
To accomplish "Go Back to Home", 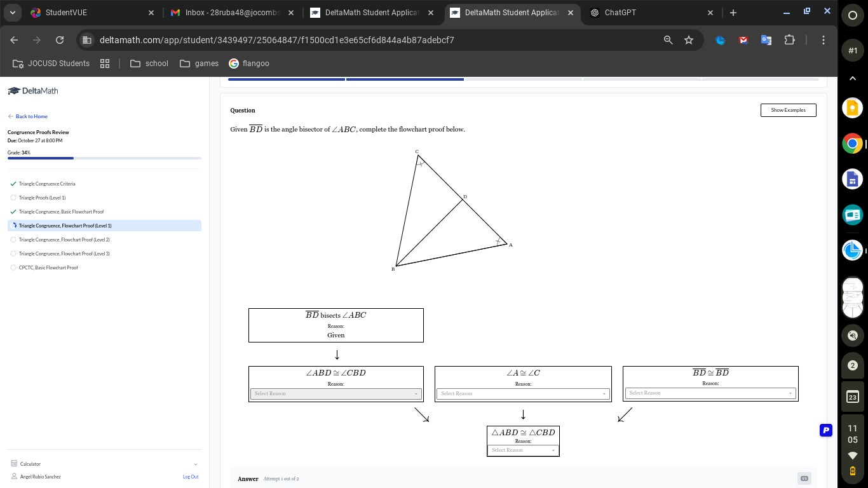I will tap(28, 116).
